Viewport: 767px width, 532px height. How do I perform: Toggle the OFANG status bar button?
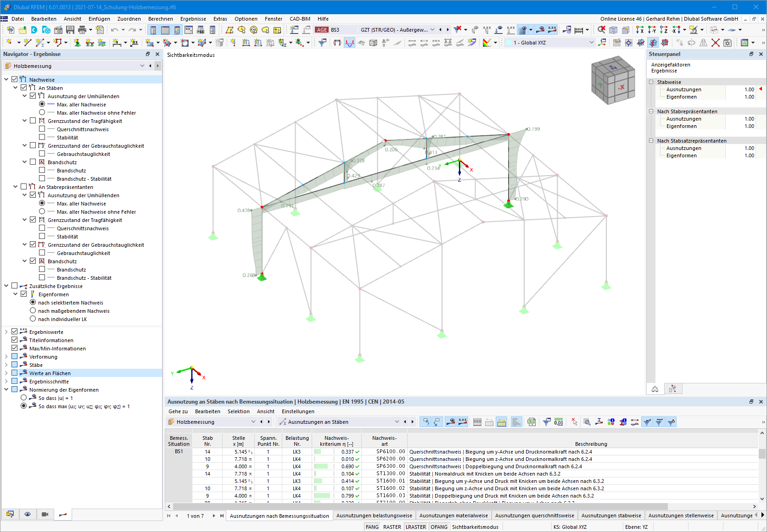coord(439,527)
